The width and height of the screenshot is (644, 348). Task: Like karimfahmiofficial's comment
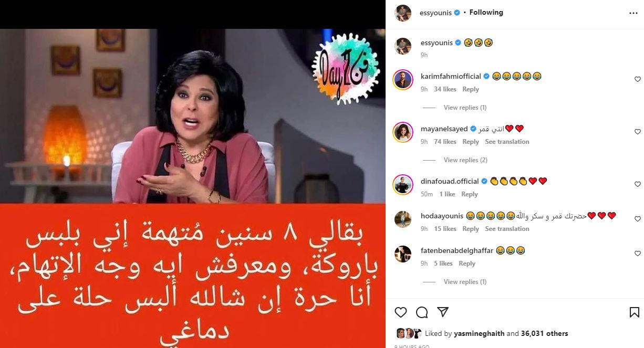pos(638,79)
